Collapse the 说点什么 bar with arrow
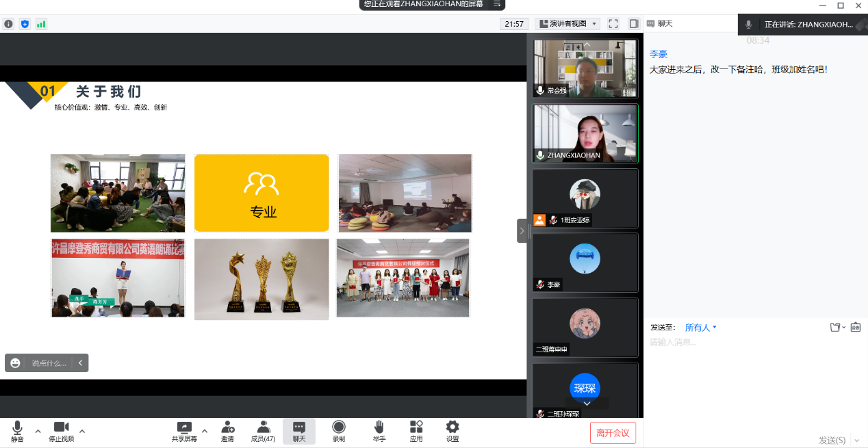The width and height of the screenshot is (868, 448). pyautogui.click(x=80, y=363)
